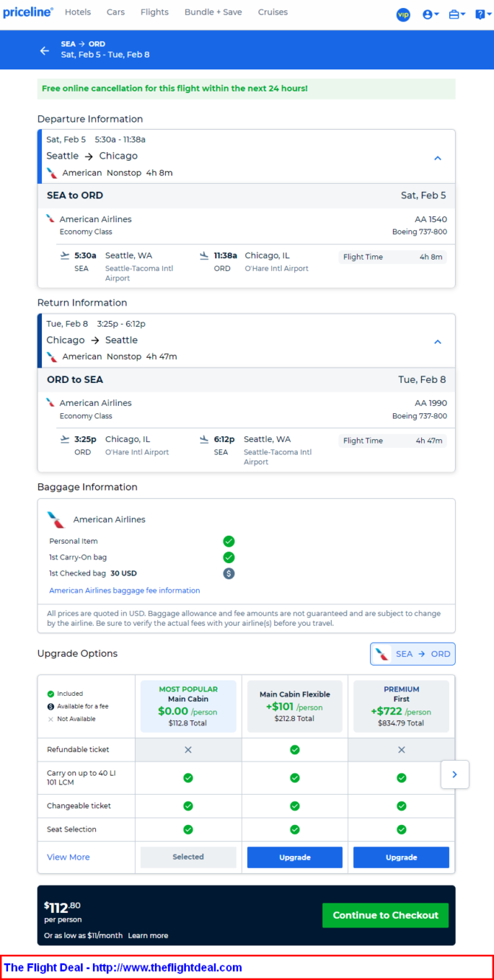Go to Bundle + Save tab
Image resolution: width=494 pixels, height=980 pixels.
click(x=213, y=13)
